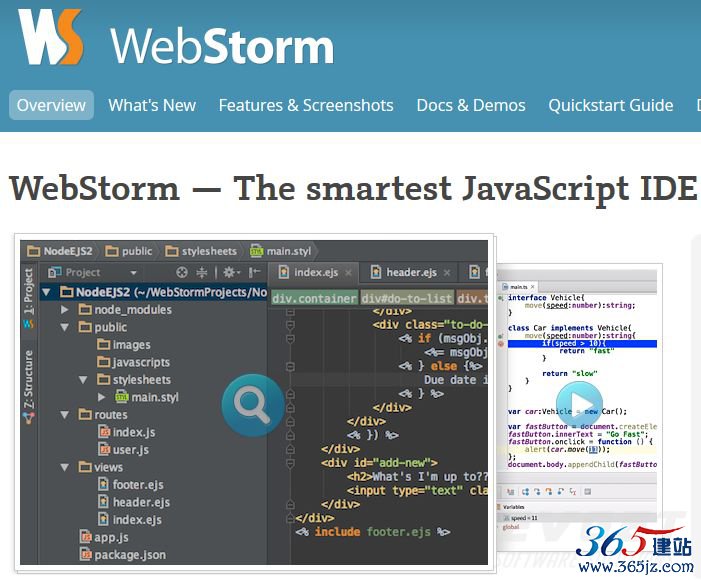The width and height of the screenshot is (701, 580).
Task: Click Variables panel header in debugger
Action: 514,507
